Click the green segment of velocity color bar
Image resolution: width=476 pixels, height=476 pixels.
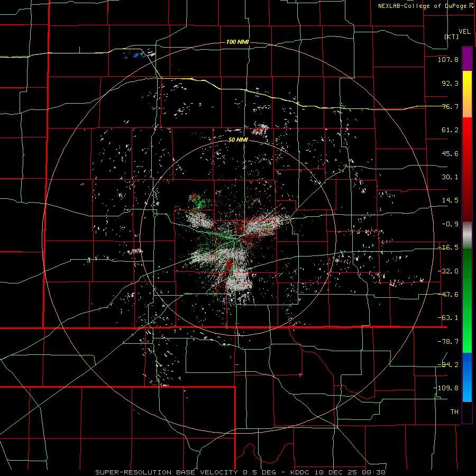[x=467, y=300]
